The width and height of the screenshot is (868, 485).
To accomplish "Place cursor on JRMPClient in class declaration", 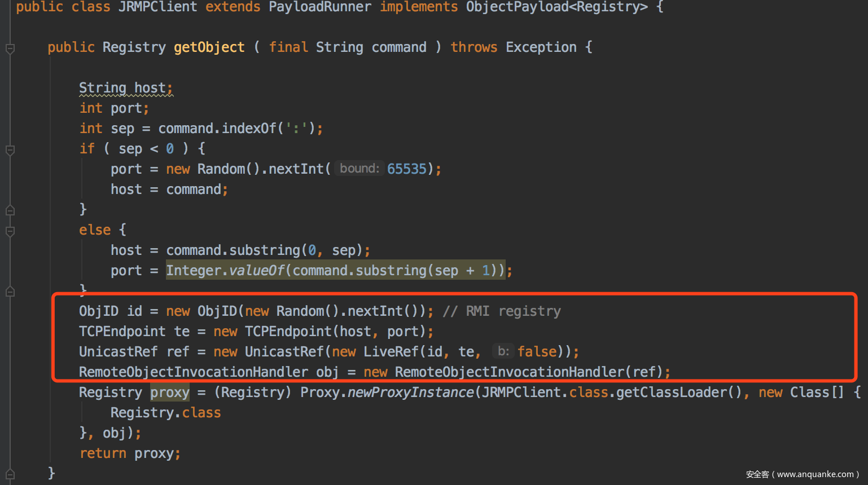I will point(157,7).
